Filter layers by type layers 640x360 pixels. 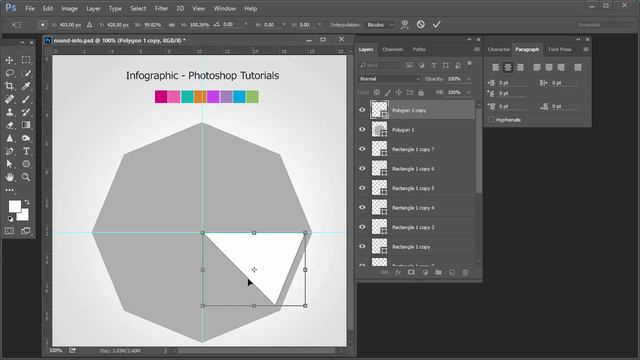433,65
